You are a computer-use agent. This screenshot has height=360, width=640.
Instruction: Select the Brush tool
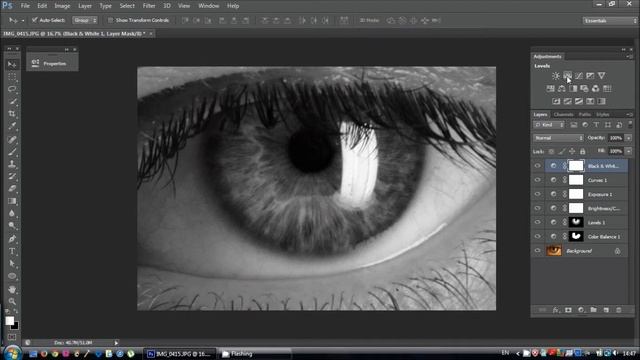coord(12,152)
